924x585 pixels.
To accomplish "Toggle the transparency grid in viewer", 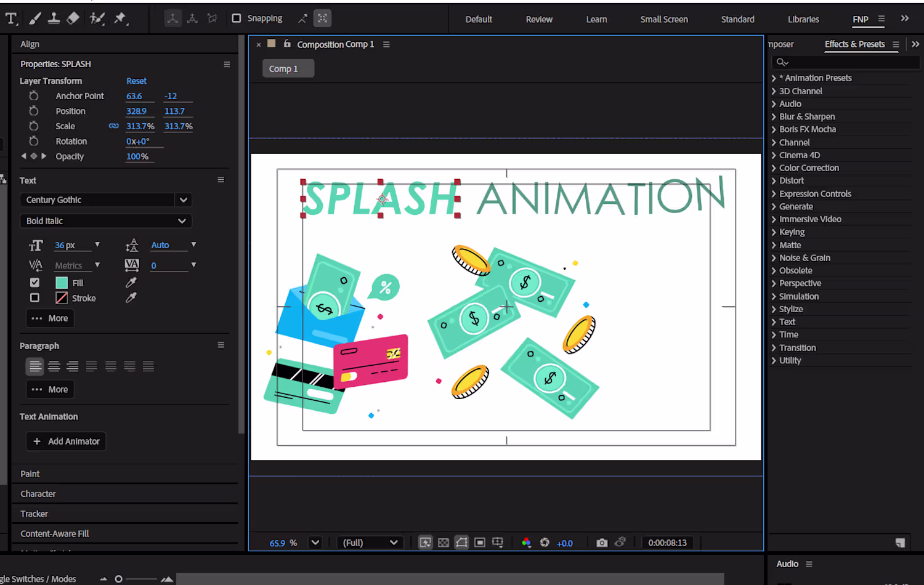I will pyautogui.click(x=444, y=543).
